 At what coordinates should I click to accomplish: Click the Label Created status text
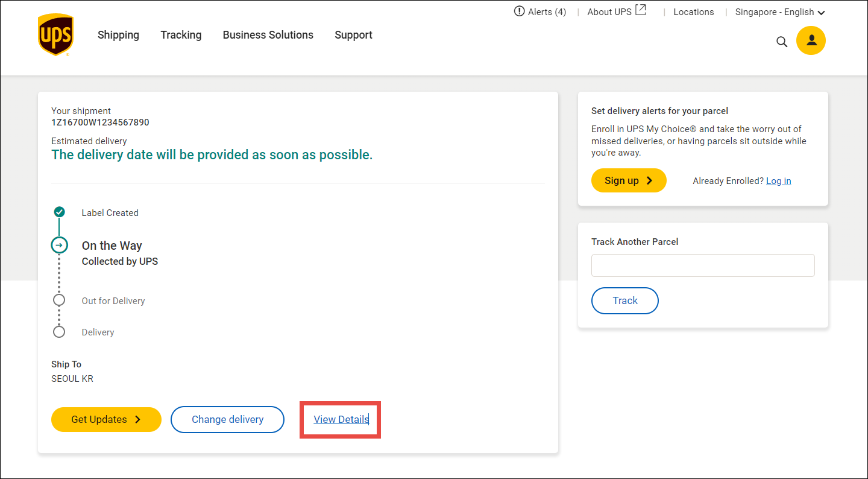pos(110,213)
